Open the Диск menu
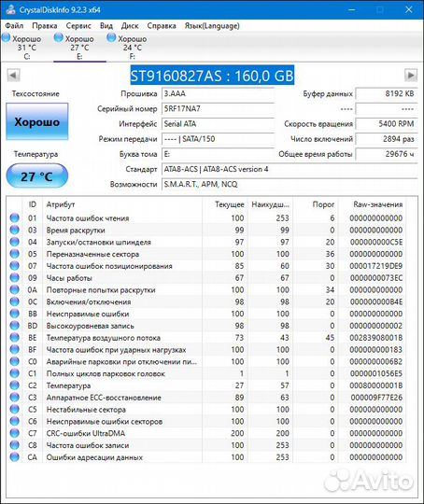 pyautogui.click(x=130, y=26)
